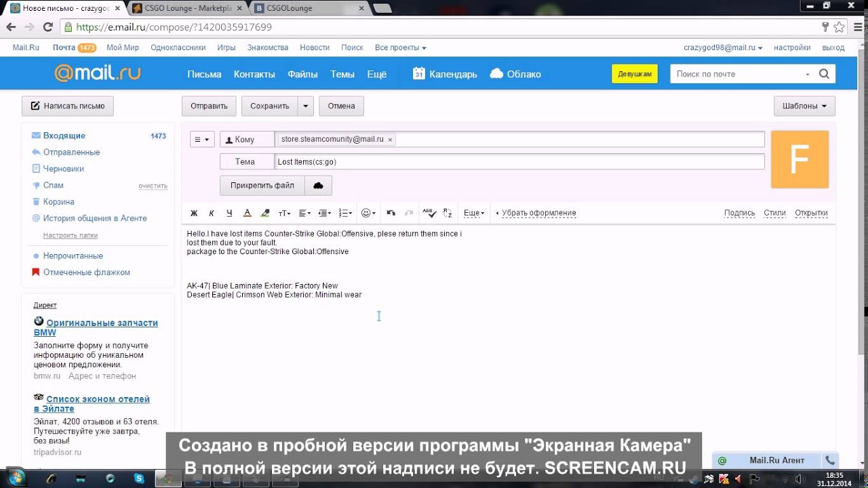The height and width of the screenshot is (488, 868).
Task: Open the numbered list dropdown
Action: tap(345, 213)
